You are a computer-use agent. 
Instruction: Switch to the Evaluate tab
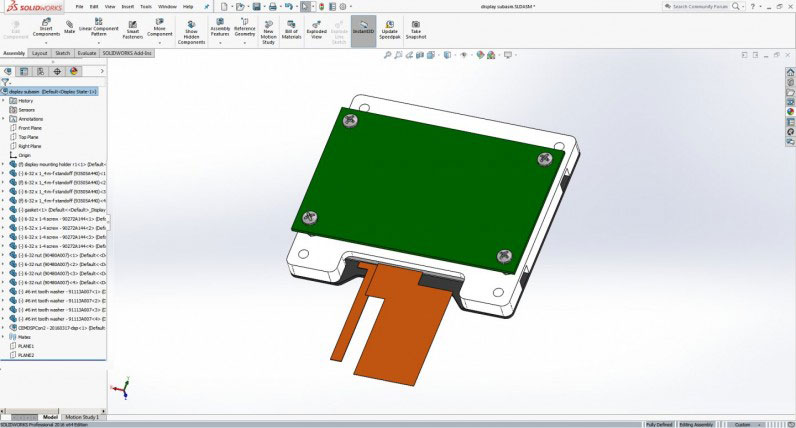pos(87,53)
